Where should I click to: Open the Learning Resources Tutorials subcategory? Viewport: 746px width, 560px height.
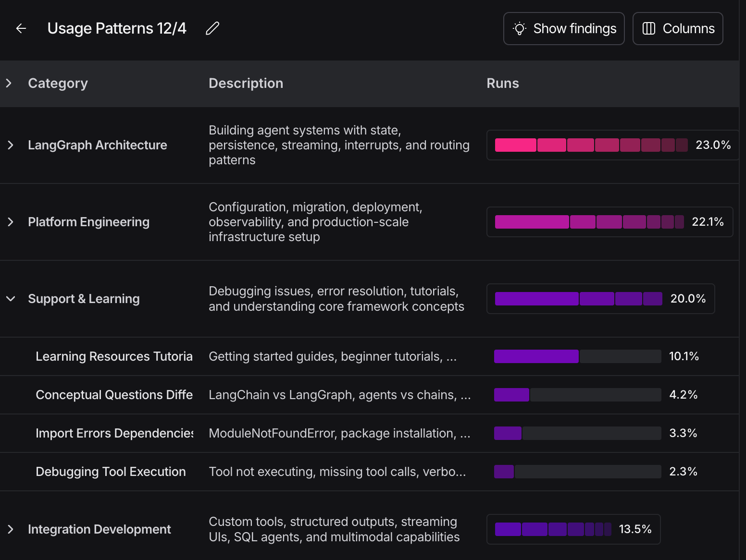(x=114, y=356)
